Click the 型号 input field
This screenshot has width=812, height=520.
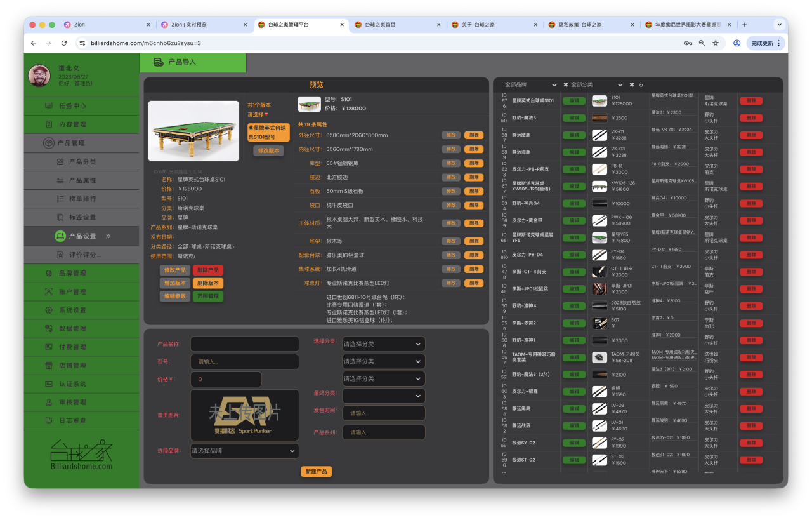tap(244, 362)
